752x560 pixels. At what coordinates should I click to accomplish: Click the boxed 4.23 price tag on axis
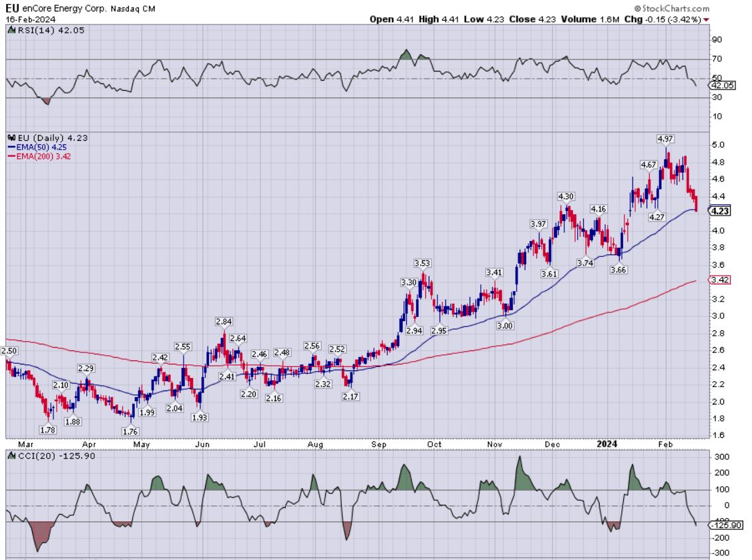pos(720,211)
